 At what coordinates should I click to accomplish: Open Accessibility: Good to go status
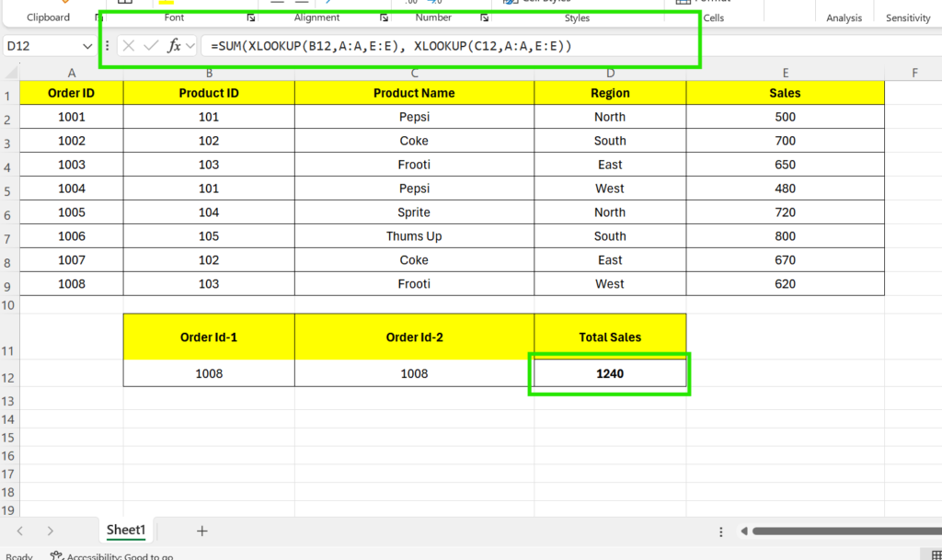(x=112, y=555)
